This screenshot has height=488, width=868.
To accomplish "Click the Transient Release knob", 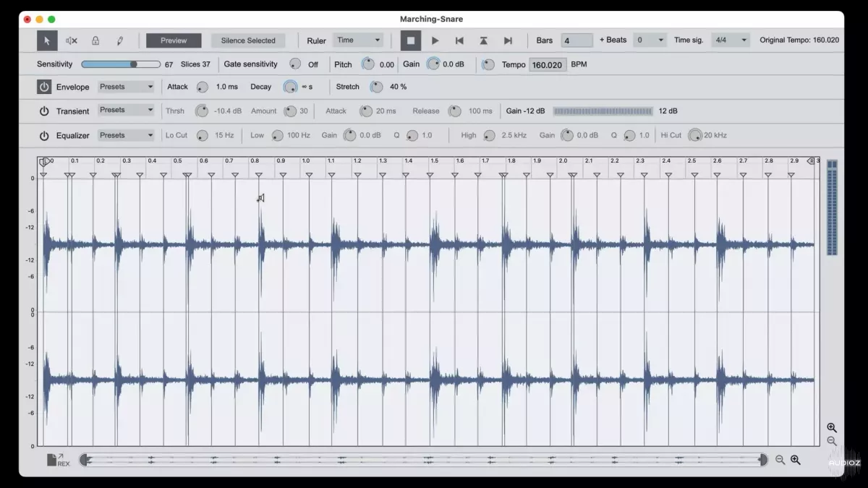I will coord(454,111).
